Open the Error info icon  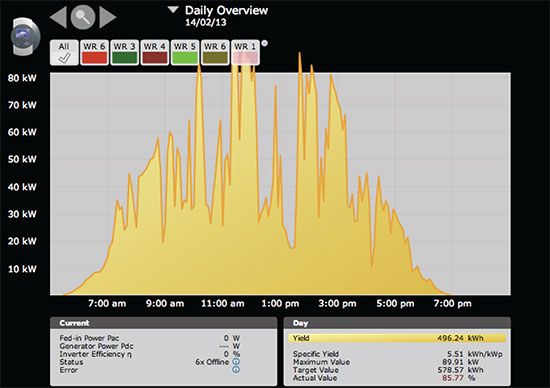(236, 369)
